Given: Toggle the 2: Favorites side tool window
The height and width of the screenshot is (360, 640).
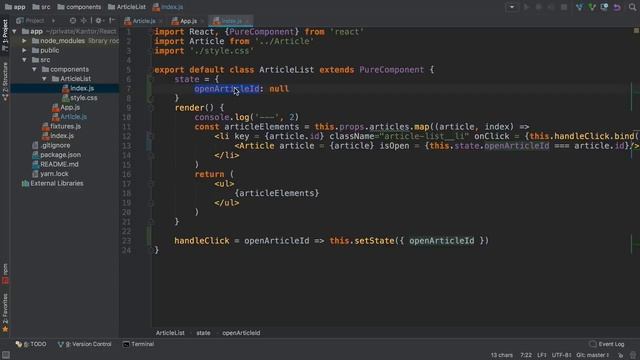Looking at the screenshot, I should point(5,312).
